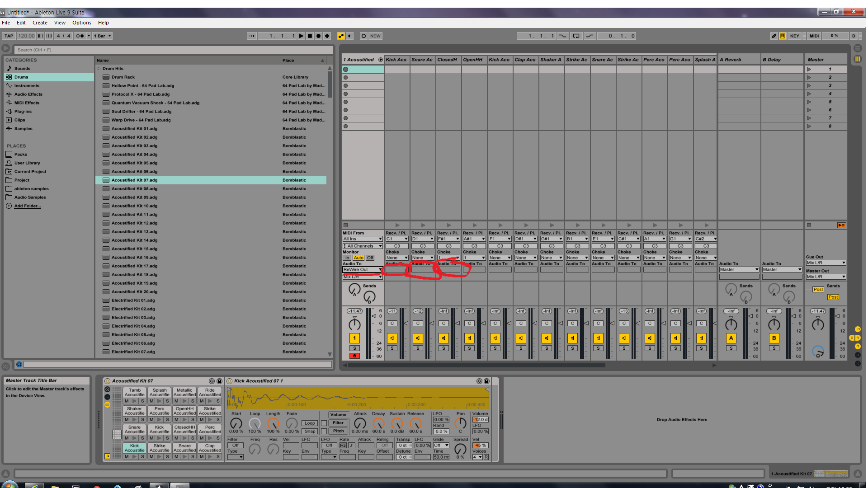Show the chain list in Drum Rack

pyautogui.click(x=107, y=397)
